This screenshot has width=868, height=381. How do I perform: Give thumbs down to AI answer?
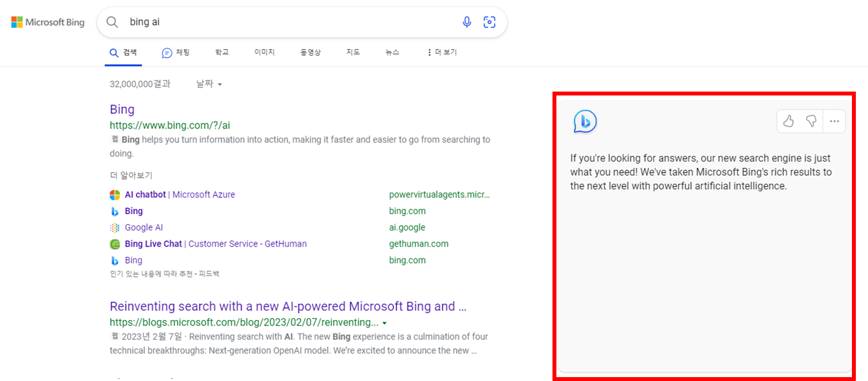click(811, 122)
